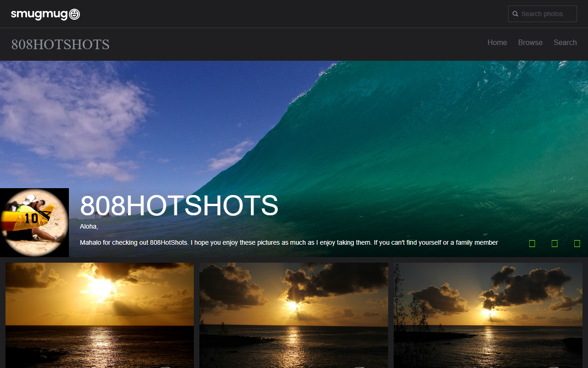
Task: Open the first sunset gallery thumbnail
Action: tap(100, 315)
